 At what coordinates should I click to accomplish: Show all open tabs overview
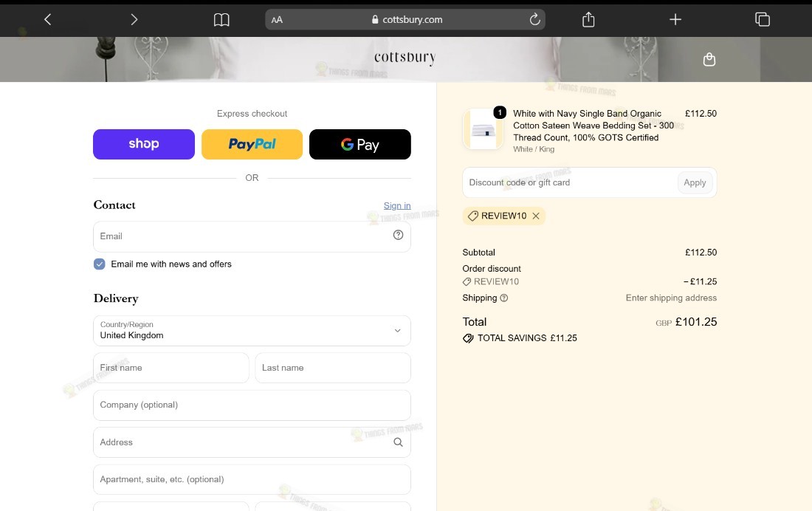point(763,20)
